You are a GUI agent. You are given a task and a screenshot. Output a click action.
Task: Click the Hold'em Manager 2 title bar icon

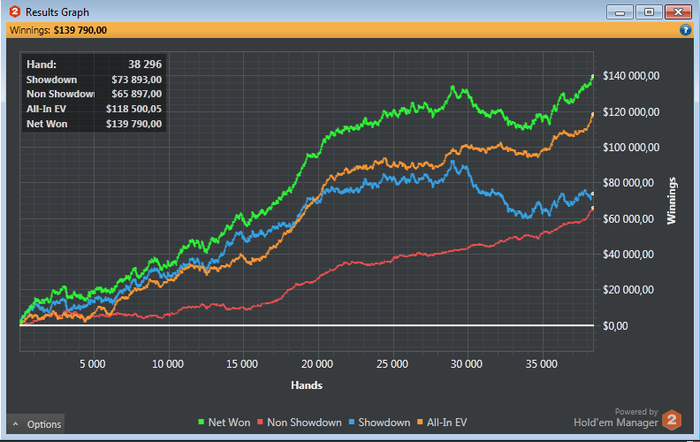click(x=14, y=12)
